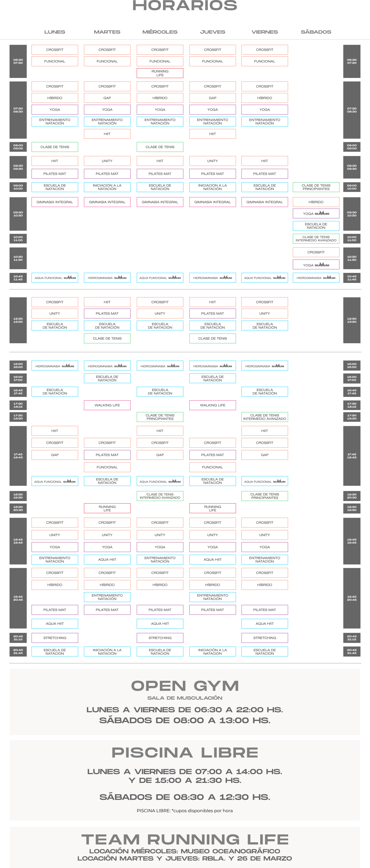
Task: Select the LUNES day column header
Action: [54, 32]
